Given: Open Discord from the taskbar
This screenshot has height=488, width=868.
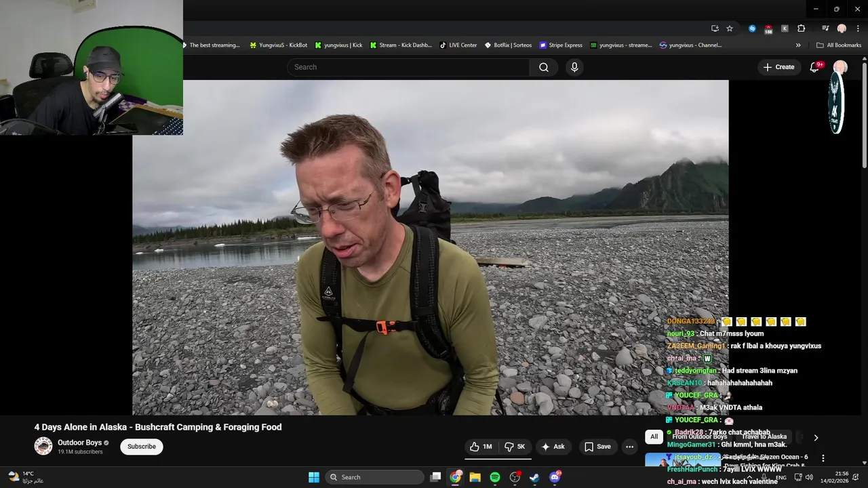Looking at the screenshot, I should click(555, 477).
